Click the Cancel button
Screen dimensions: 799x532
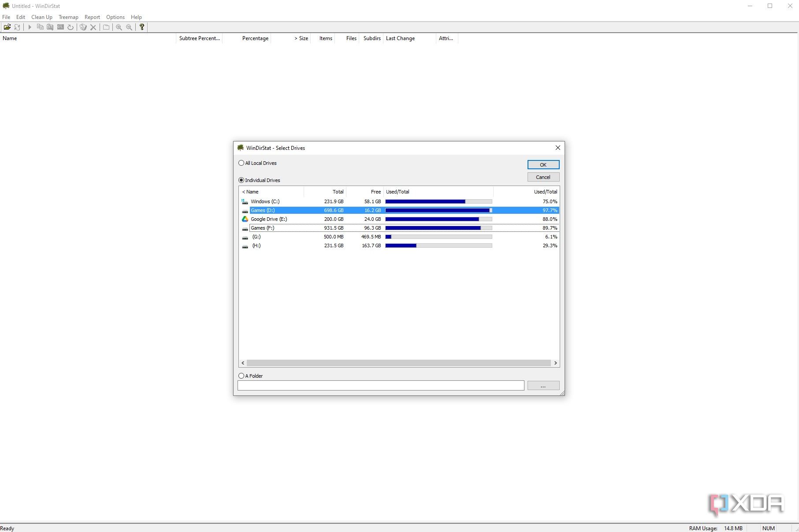(543, 177)
